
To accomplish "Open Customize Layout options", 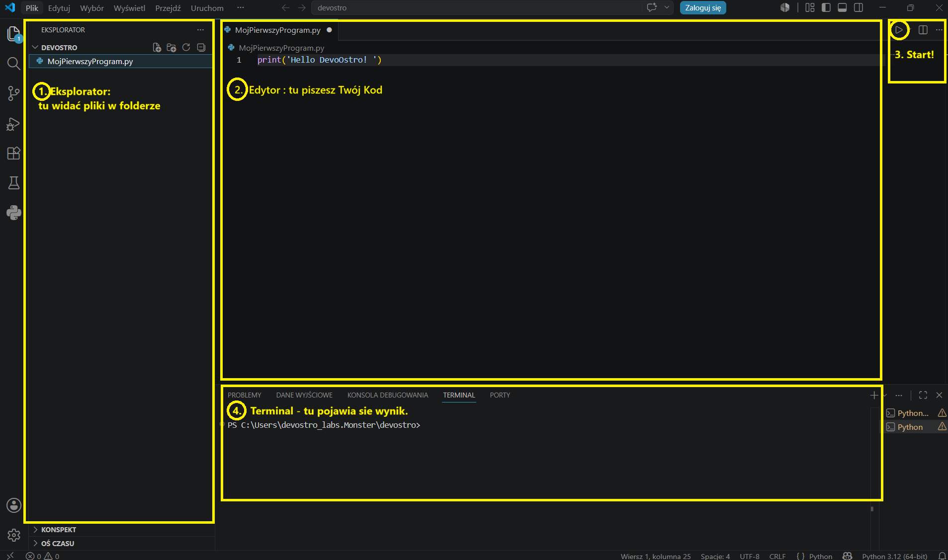I will (x=810, y=7).
